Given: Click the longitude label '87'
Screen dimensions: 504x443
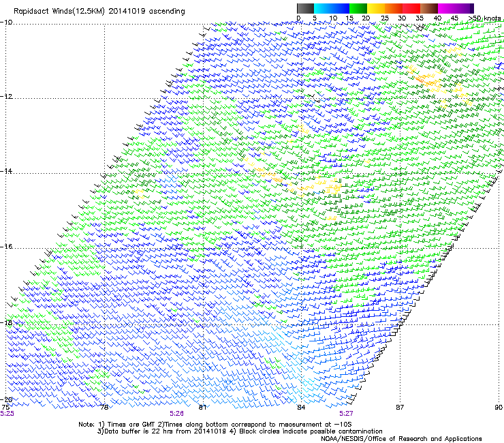Looking at the screenshot, I should point(400,408).
